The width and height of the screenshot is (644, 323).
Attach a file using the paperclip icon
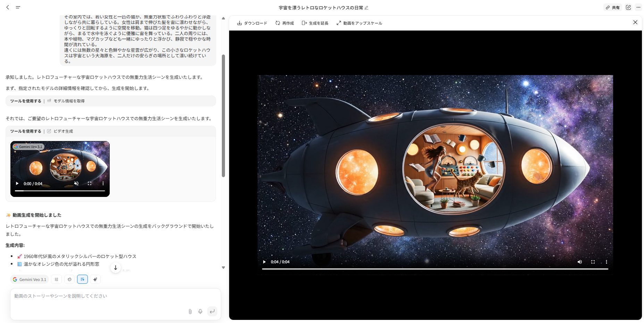pyautogui.click(x=190, y=312)
